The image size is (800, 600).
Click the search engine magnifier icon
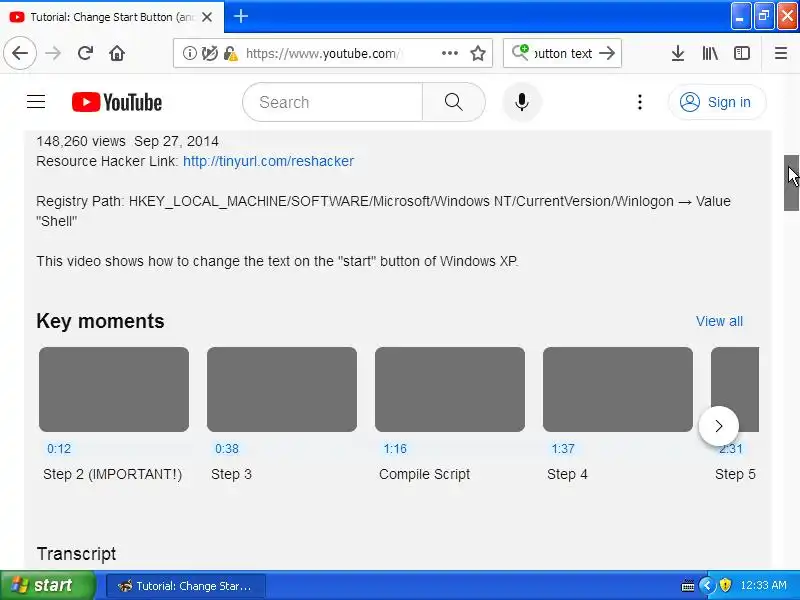(x=520, y=53)
